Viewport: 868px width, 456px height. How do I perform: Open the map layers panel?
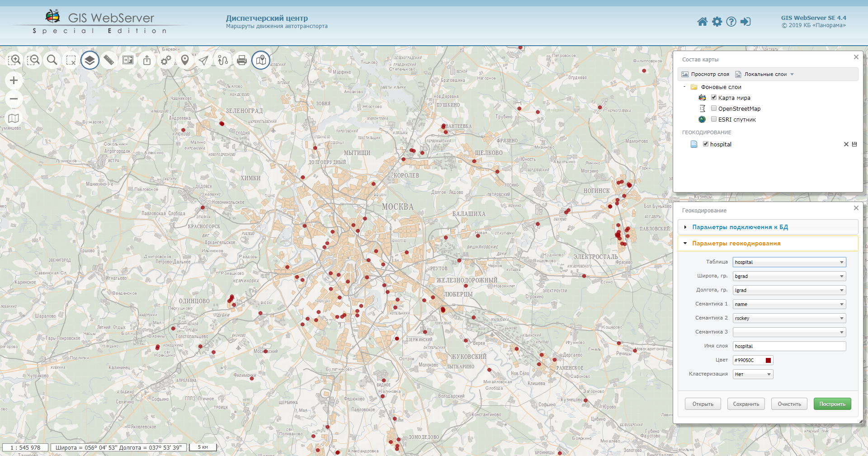click(x=90, y=60)
